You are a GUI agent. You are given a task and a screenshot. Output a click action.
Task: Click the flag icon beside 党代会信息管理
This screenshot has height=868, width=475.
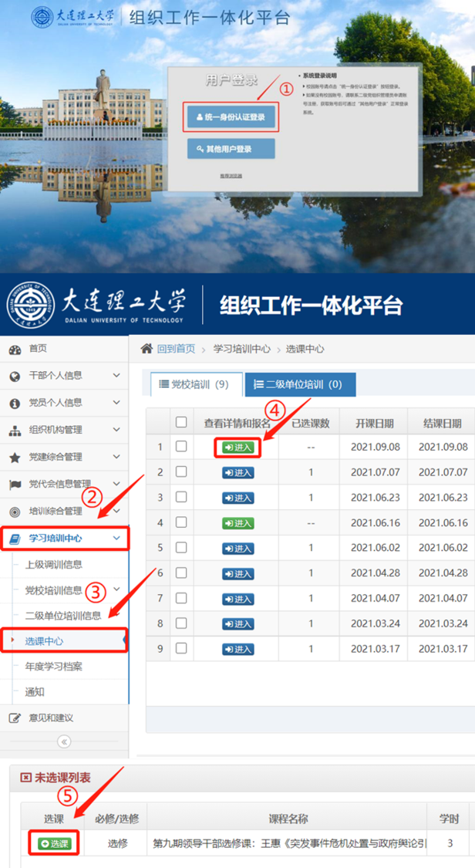click(x=15, y=485)
